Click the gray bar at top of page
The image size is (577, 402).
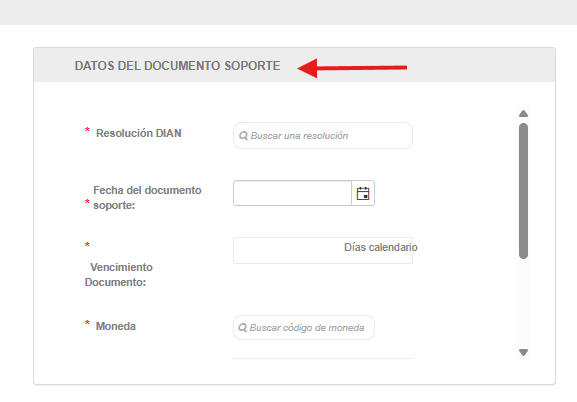point(288,12)
